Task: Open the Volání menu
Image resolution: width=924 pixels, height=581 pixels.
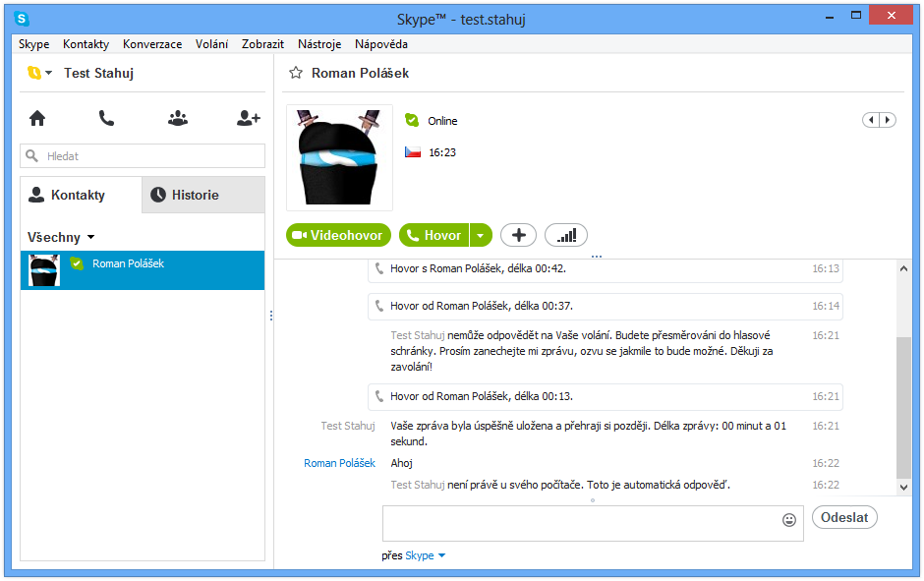Action: (x=211, y=44)
